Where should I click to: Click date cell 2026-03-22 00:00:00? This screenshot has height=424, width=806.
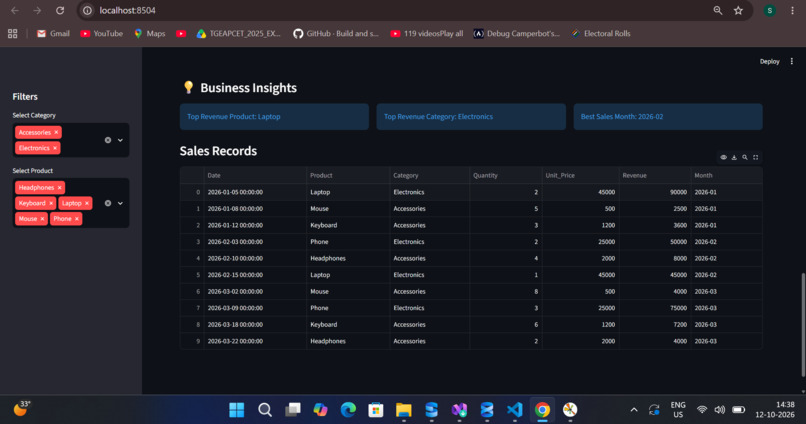click(255, 341)
